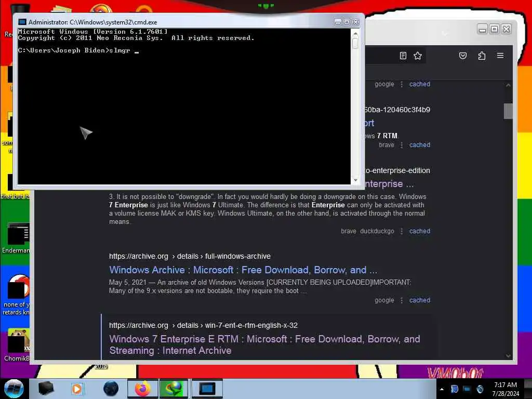Click the archive.org win-7-ent-e-rtm-english-x-32 URL
Image resolution: width=532 pixels, height=399 pixels.
point(203,325)
